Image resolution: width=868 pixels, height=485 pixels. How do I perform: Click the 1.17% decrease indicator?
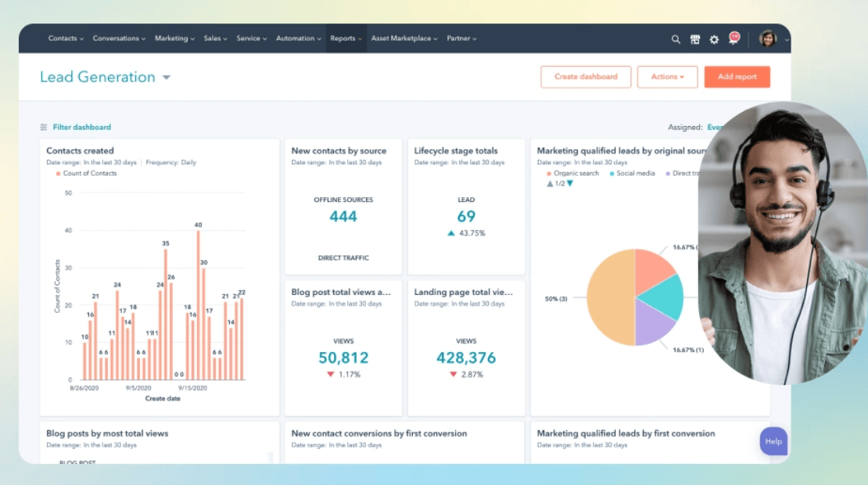click(x=343, y=375)
